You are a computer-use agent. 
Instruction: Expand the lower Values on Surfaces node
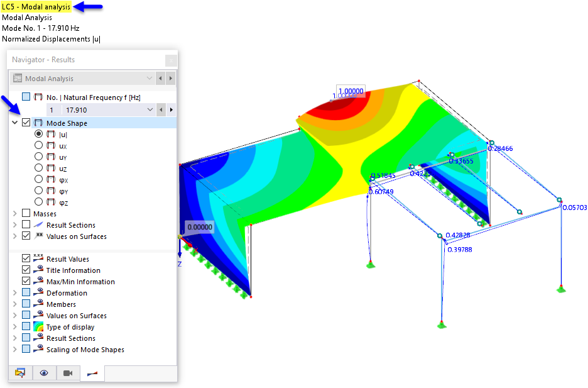click(15, 315)
